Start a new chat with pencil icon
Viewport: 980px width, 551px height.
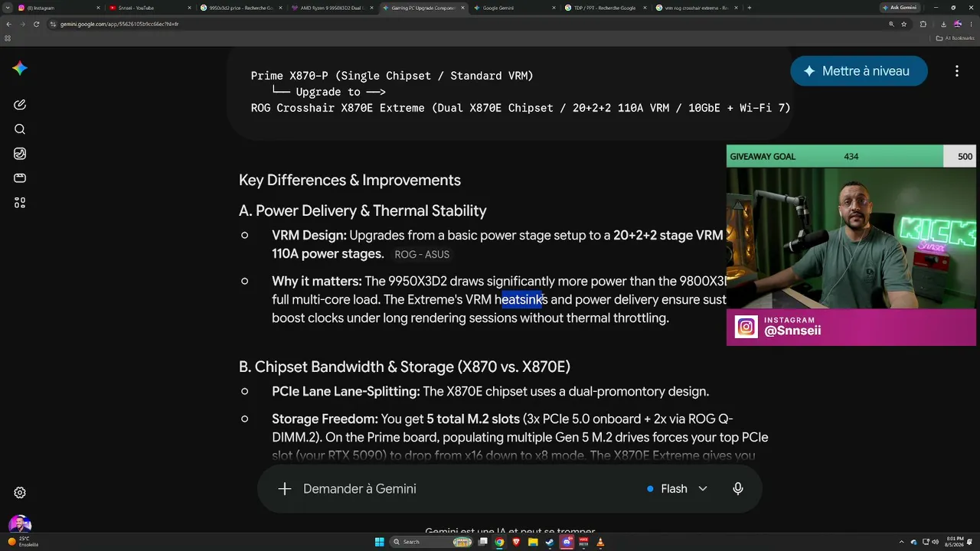(x=20, y=105)
